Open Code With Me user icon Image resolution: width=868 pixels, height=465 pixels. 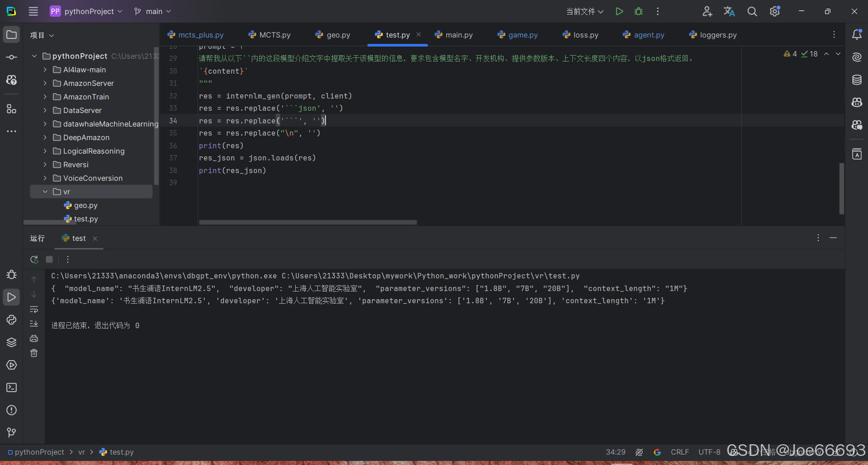click(x=707, y=11)
